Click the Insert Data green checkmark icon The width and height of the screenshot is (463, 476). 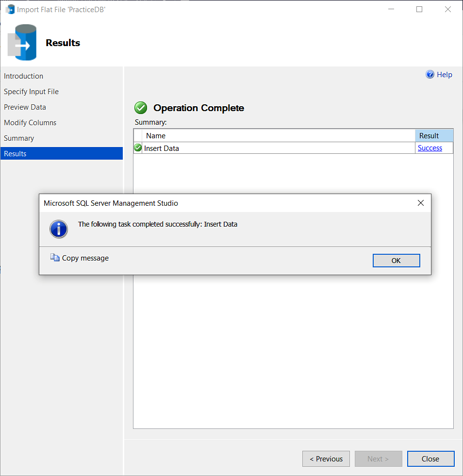click(x=138, y=148)
